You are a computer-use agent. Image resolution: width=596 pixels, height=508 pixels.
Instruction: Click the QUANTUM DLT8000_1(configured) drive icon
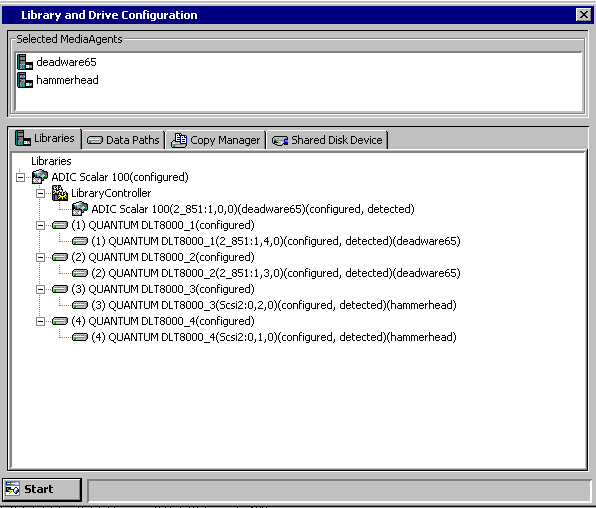click(x=60, y=225)
